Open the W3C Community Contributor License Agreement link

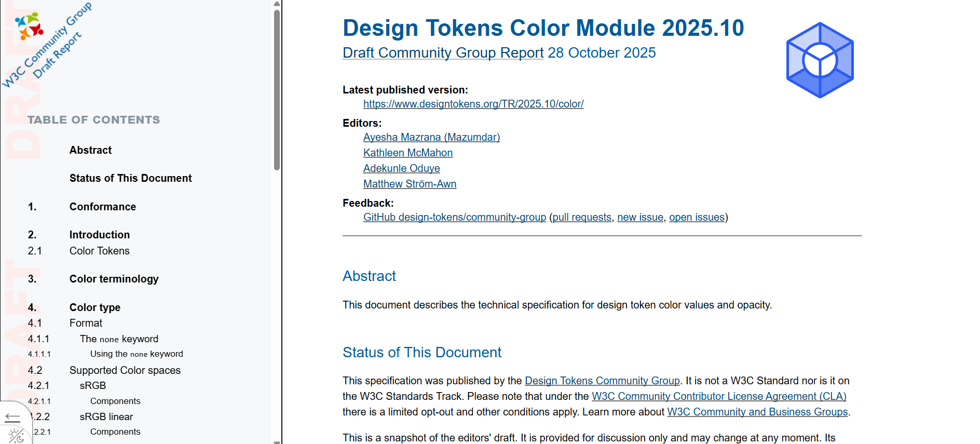pos(718,396)
